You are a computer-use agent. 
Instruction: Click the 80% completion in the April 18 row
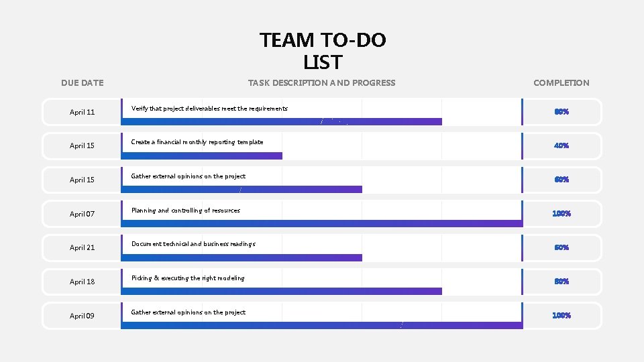coord(561,282)
